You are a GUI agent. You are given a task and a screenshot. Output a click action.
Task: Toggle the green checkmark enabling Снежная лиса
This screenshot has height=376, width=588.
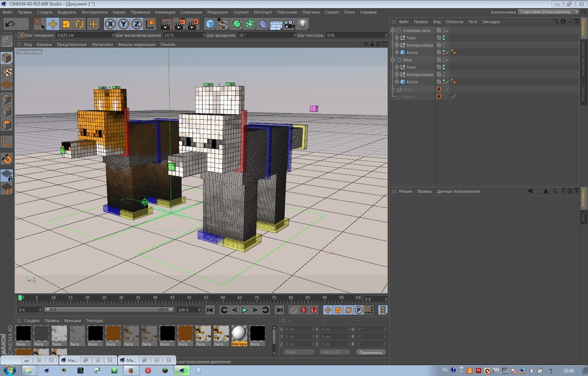[x=447, y=30]
